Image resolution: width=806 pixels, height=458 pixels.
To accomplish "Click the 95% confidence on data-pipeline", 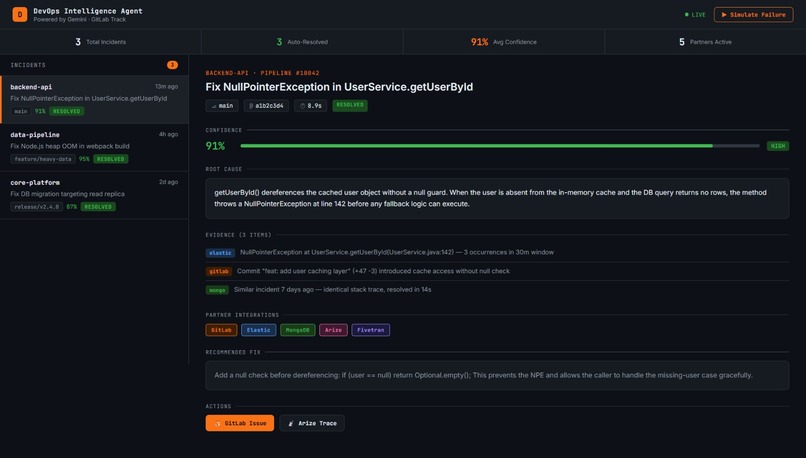I will click(84, 159).
